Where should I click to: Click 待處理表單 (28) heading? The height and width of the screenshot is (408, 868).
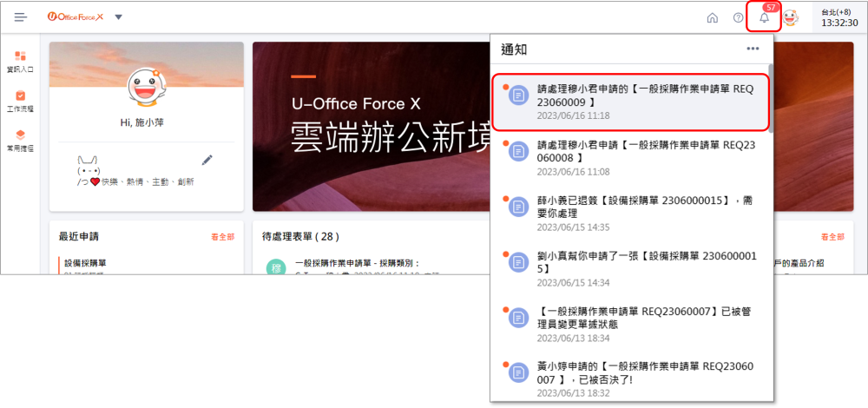tap(300, 237)
